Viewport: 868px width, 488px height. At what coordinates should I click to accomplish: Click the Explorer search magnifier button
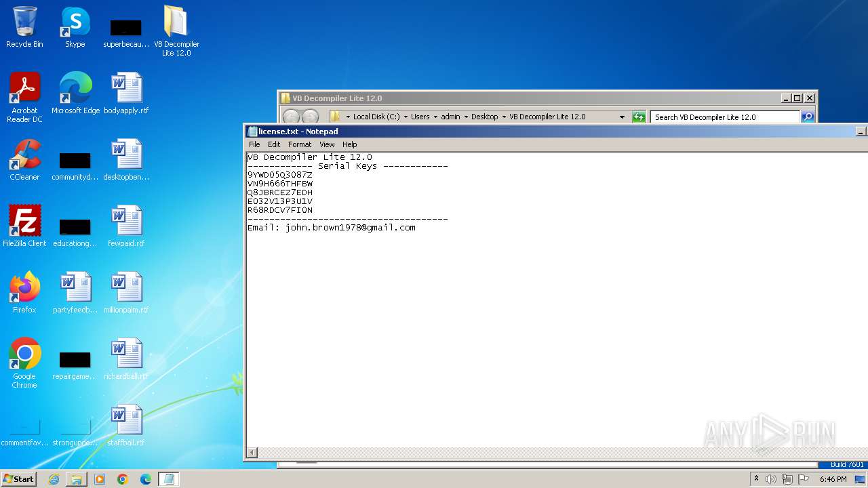(x=808, y=117)
